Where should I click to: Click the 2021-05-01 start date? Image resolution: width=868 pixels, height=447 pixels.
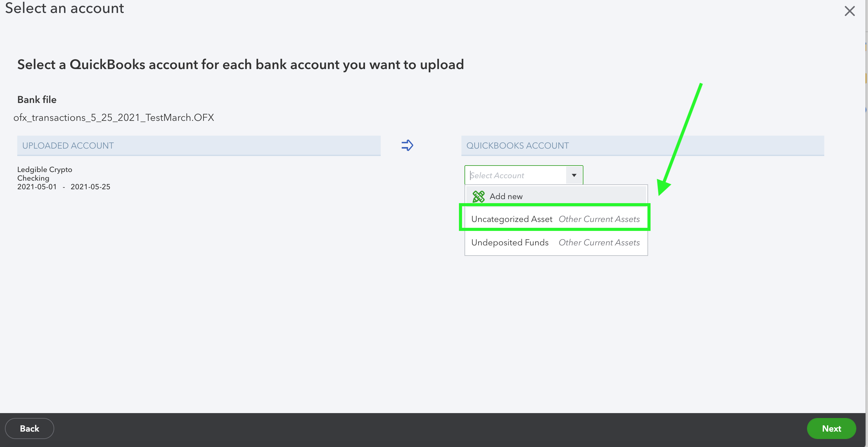point(37,187)
